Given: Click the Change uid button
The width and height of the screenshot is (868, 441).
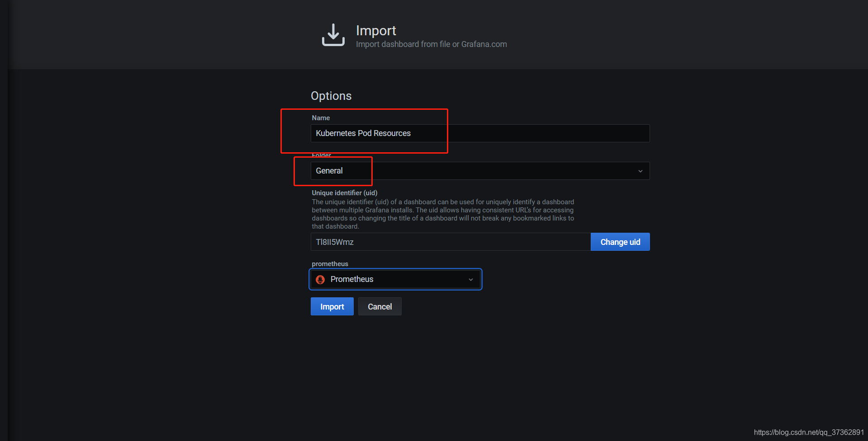Looking at the screenshot, I should click(620, 242).
